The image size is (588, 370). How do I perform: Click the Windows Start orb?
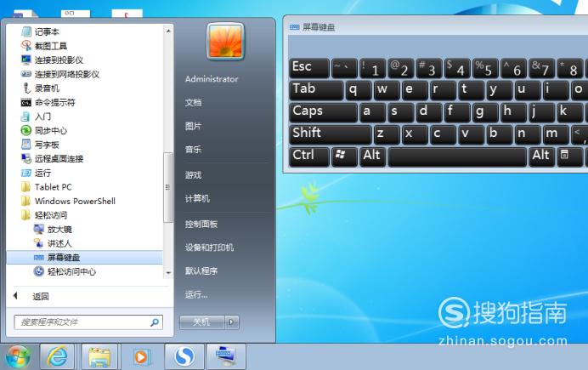point(18,356)
